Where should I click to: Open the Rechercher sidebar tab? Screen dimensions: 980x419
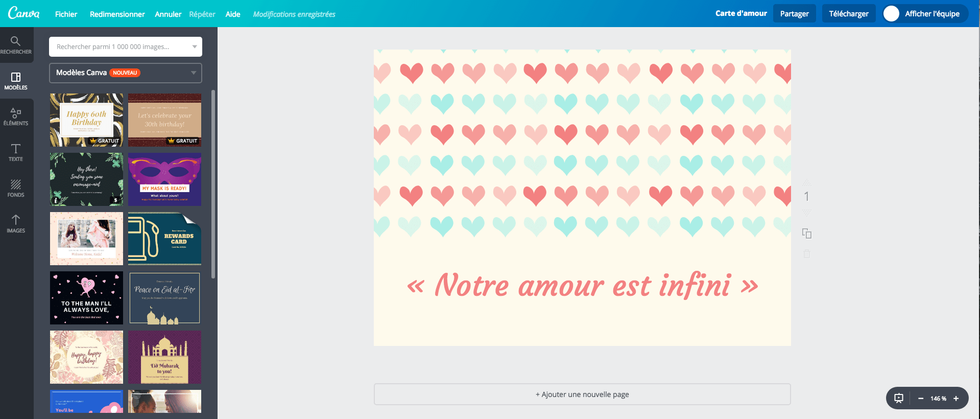click(x=16, y=45)
